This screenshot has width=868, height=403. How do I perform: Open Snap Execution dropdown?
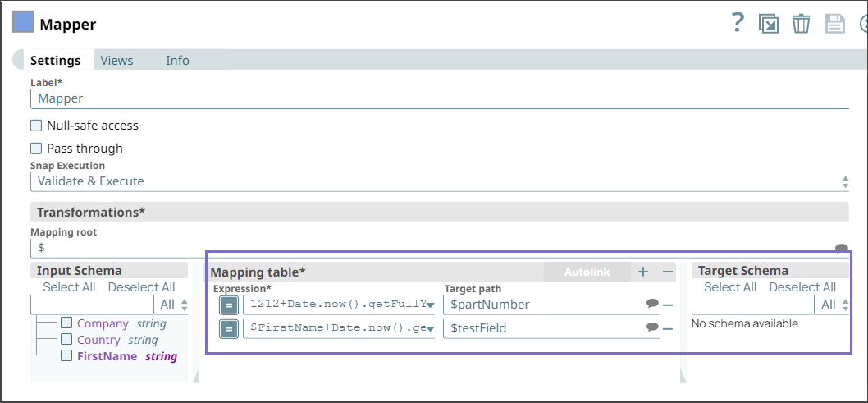tap(440, 181)
